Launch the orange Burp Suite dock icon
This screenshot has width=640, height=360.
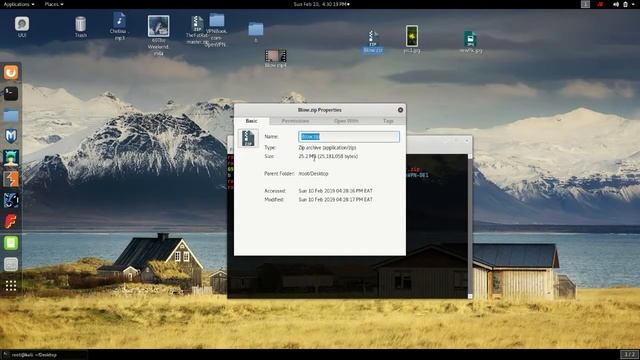(11, 72)
